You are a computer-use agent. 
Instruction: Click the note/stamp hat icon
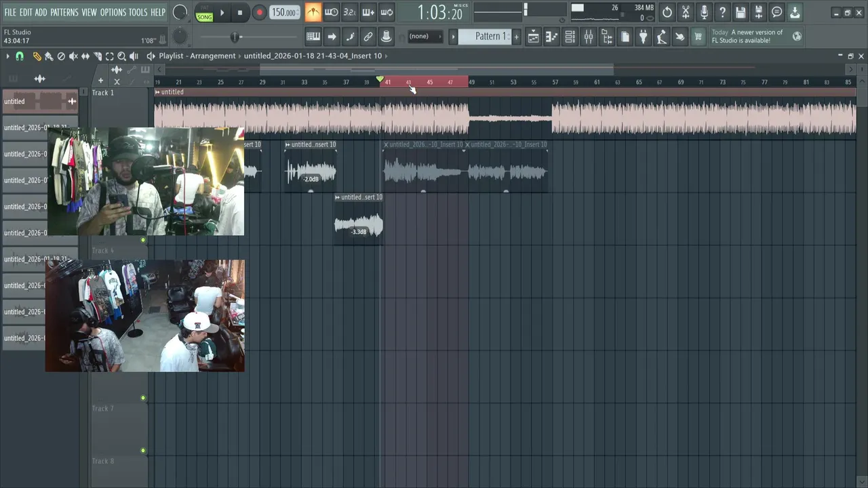click(x=387, y=37)
